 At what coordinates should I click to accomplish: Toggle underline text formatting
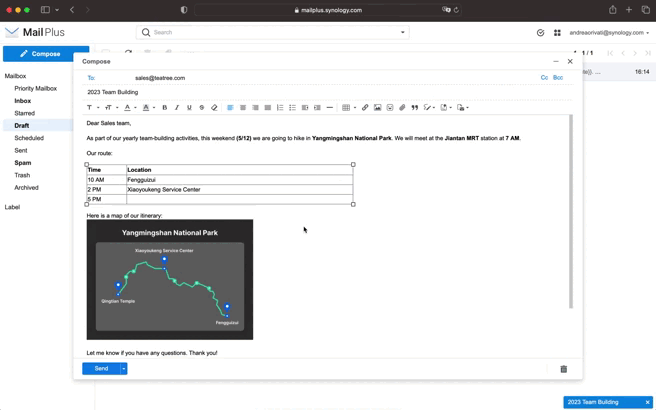point(189,108)
